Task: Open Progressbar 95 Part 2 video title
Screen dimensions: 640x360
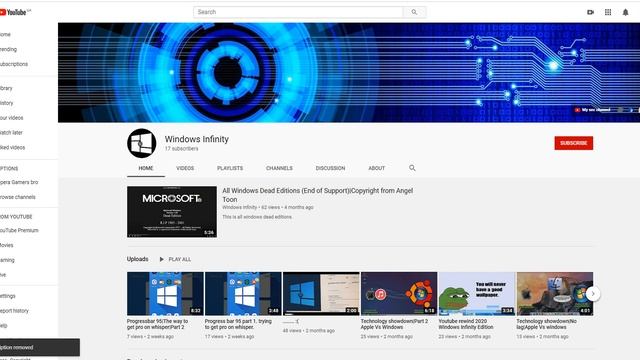Action: 158,324
